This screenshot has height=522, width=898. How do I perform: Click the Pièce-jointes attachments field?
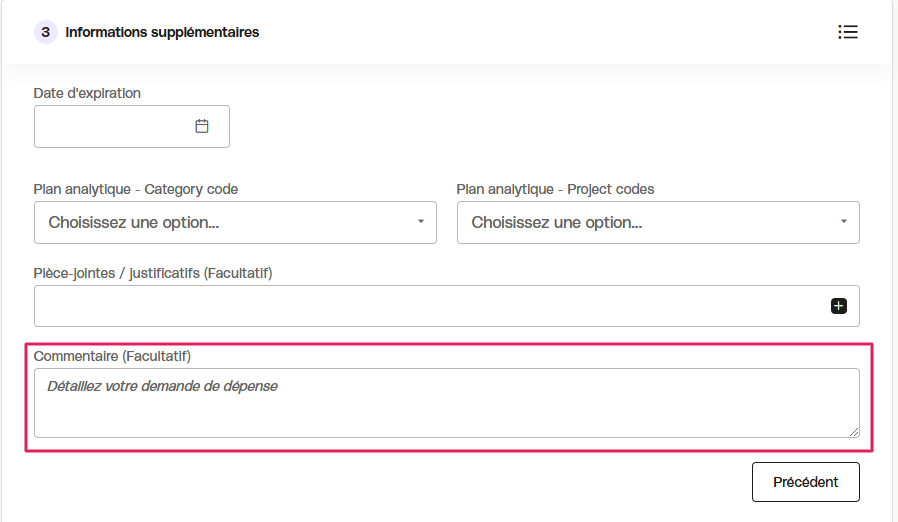(x=447, y=306)
